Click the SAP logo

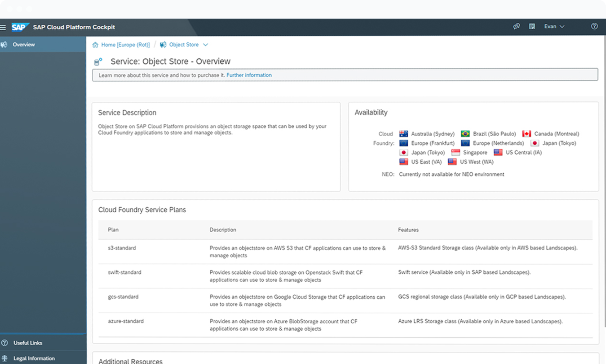20,27
